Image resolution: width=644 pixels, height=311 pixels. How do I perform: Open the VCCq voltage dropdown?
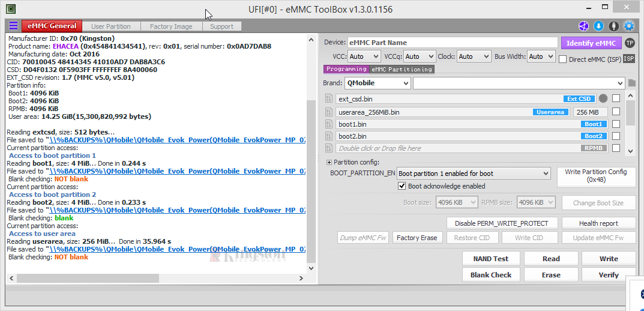[x=420, y=56]
